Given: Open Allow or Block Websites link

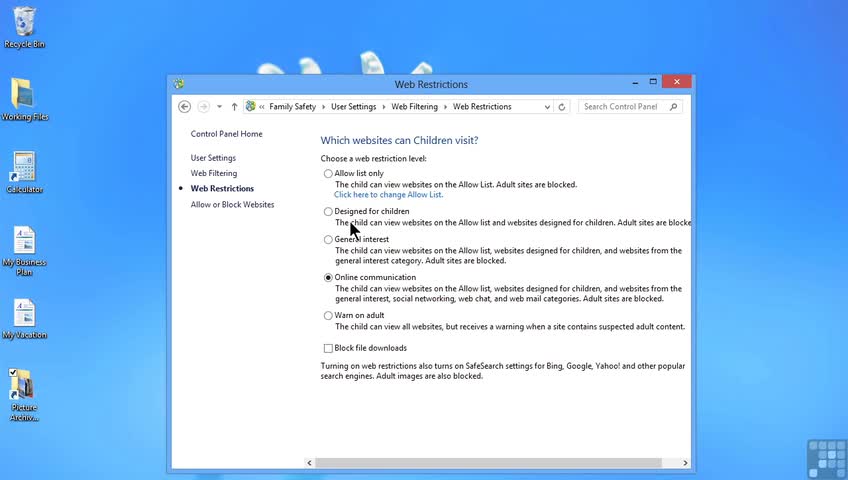Looking at the screenshot, I should tap(233, 204).
